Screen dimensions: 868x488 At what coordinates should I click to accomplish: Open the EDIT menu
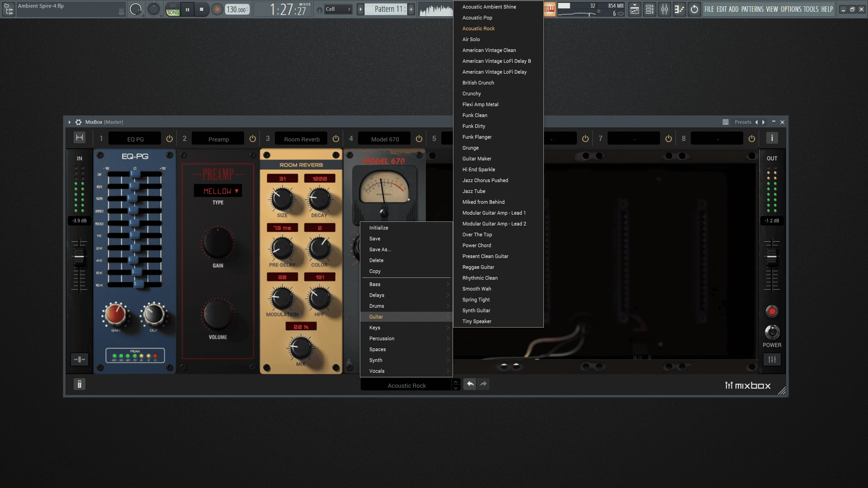pyautogui.click(x=722, y=9)
